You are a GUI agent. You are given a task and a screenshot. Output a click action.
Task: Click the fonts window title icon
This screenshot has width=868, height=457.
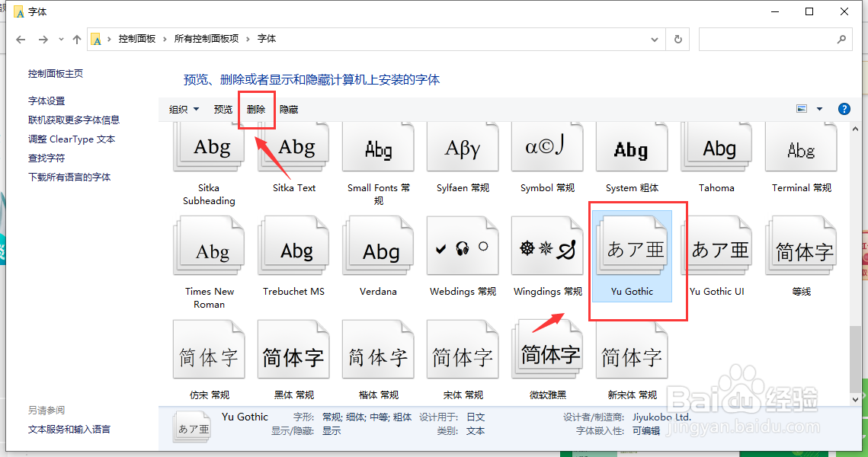click(19, 11)
